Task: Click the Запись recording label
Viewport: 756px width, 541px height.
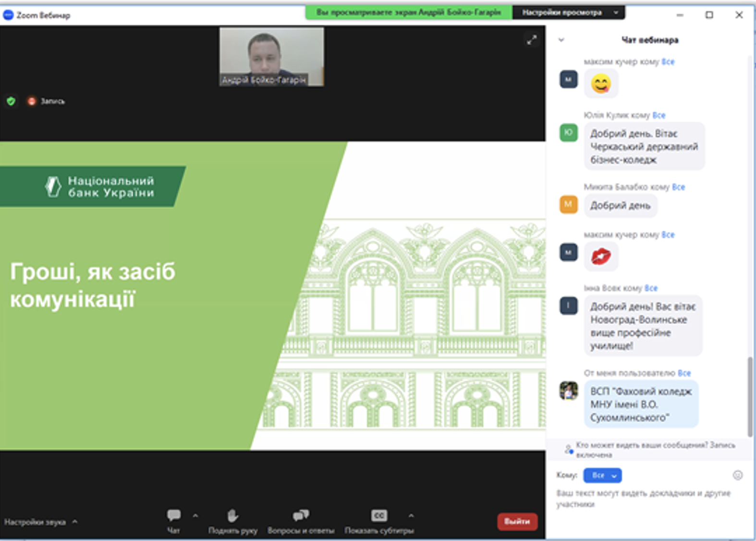Action: pyautogui.click(x=52, y=101)
